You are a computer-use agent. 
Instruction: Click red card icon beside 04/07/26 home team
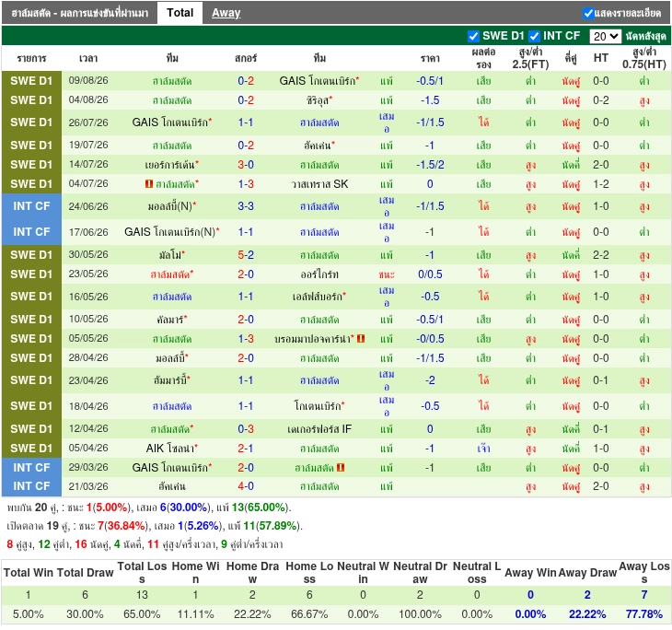point(149,184)
